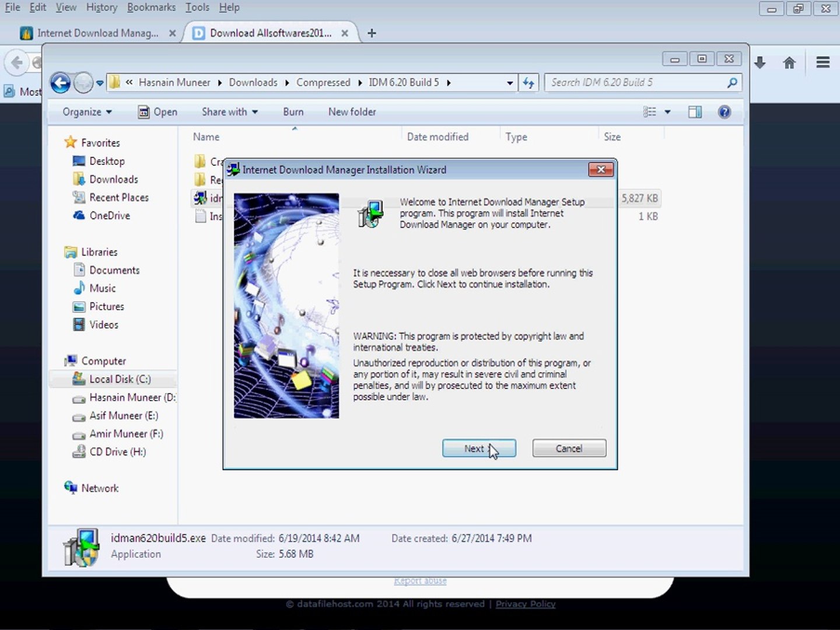
Task: Open the Hasnain Muneer (D:) drive
Action: (x=132, y=397)
